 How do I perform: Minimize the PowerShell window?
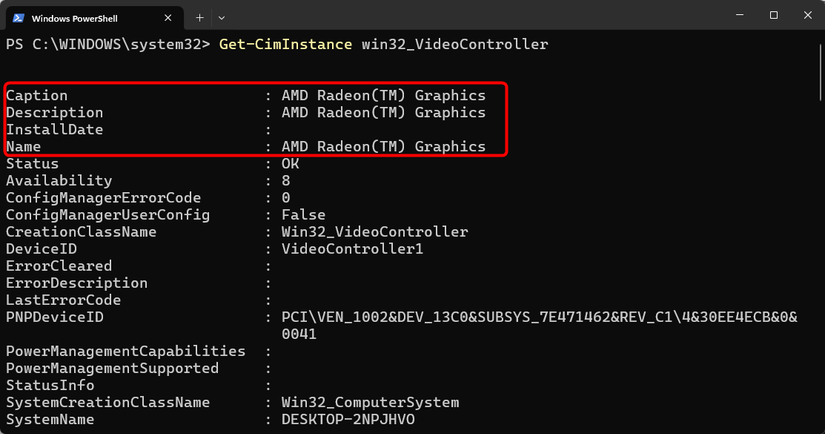tap(740, 15)
